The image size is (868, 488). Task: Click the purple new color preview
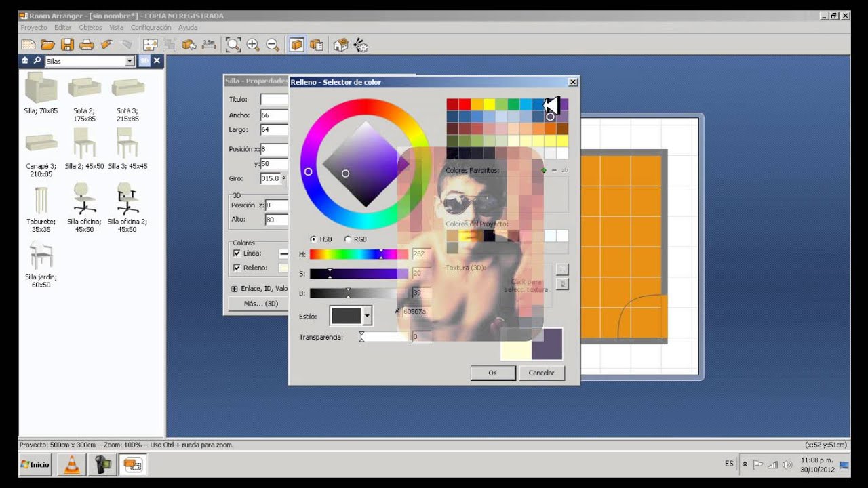click(547, 344)
